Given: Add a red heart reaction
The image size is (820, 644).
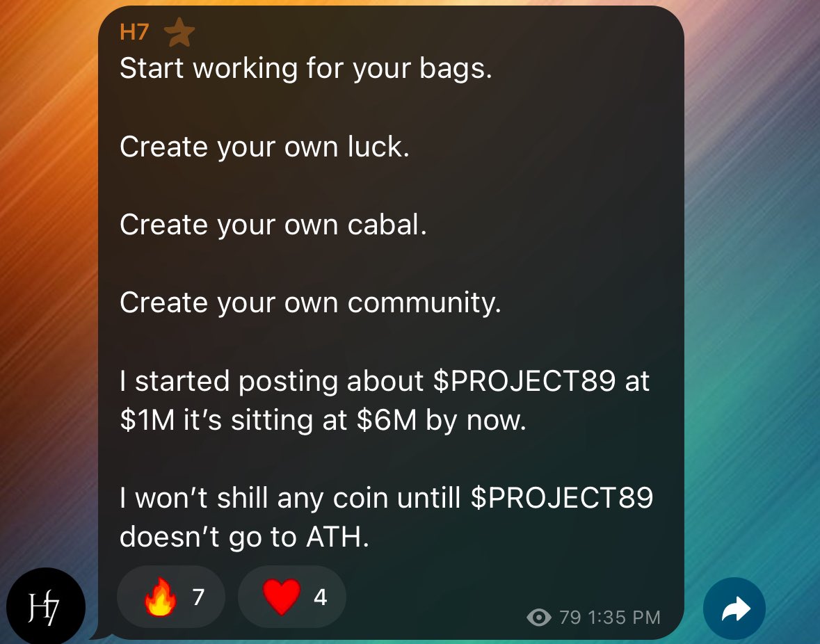Looking at the screenshot, I should point(292,597).
